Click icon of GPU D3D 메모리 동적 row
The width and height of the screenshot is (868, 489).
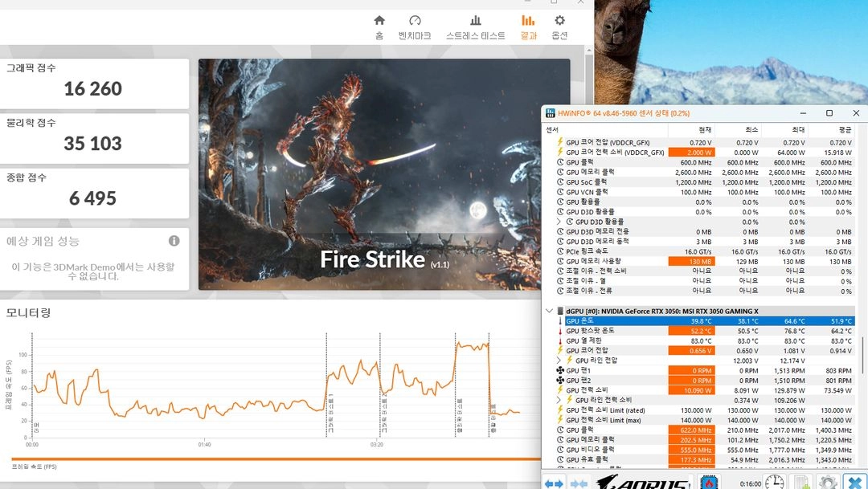(x=560, y=242)
